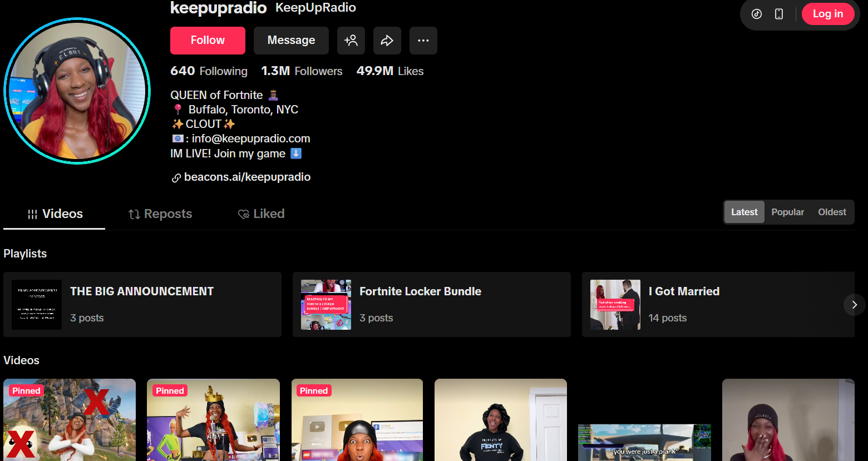Screen dimensions: 868x461
Task: Click the info@keepupradio.com email text
Action: (251, 138)
